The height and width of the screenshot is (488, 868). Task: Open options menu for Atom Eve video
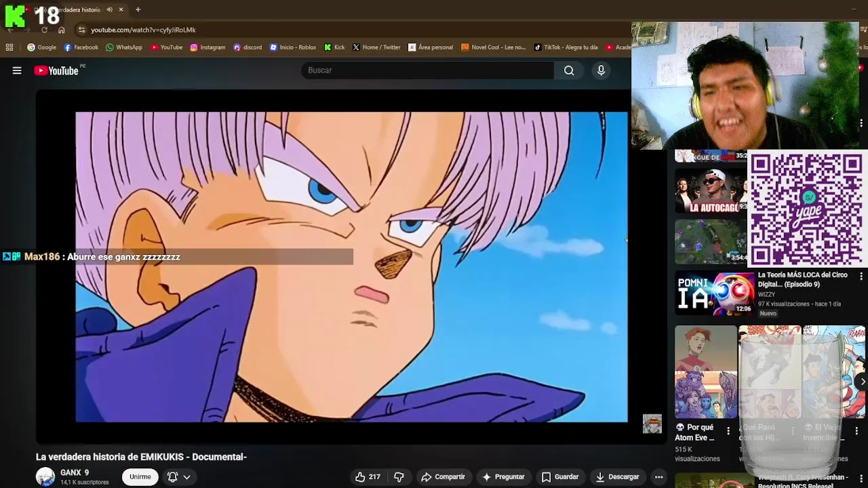coord(728,431)
